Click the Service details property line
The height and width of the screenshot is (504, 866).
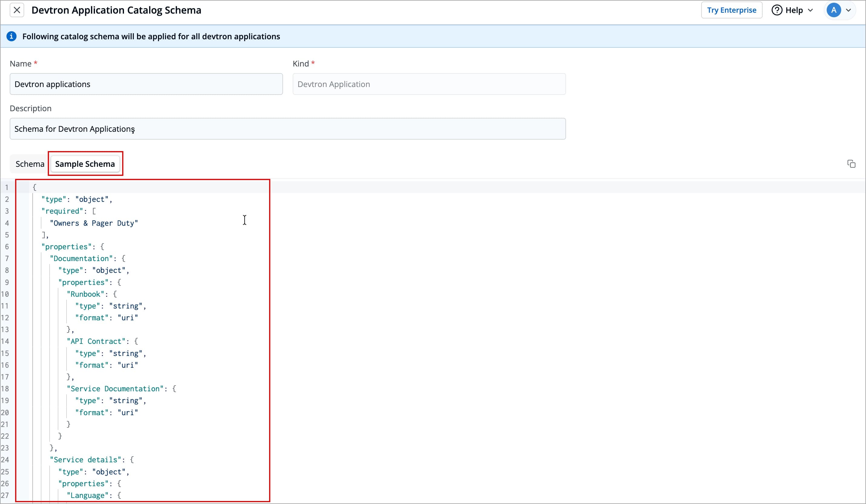(x=86, y=459)
